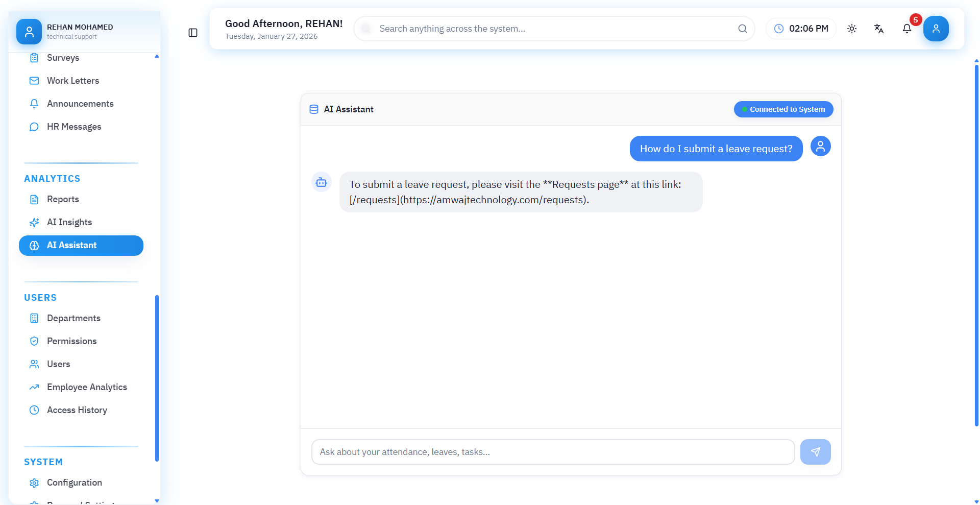Click the user avatar beside chat question

tap(820, 147)
